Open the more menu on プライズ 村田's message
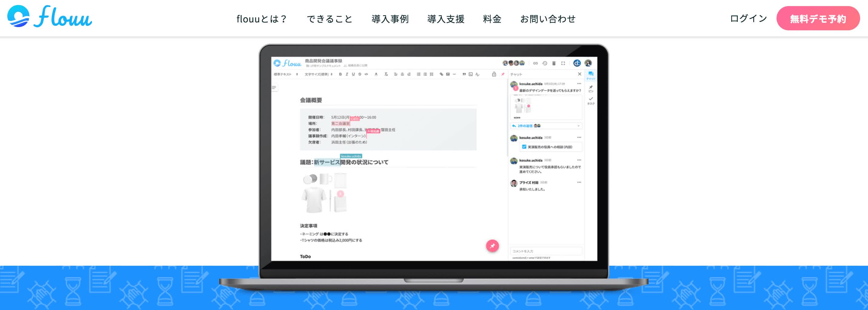Image resolution: width=868 pixels, height=310 pixels. tap(579, 183)
